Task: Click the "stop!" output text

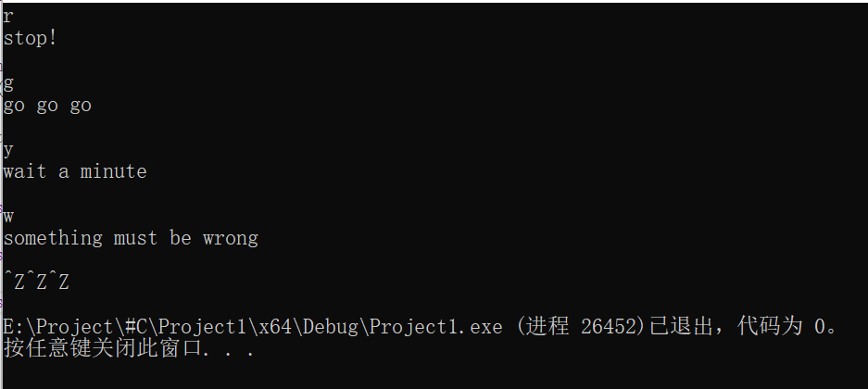Action: [x=31, y=39]
